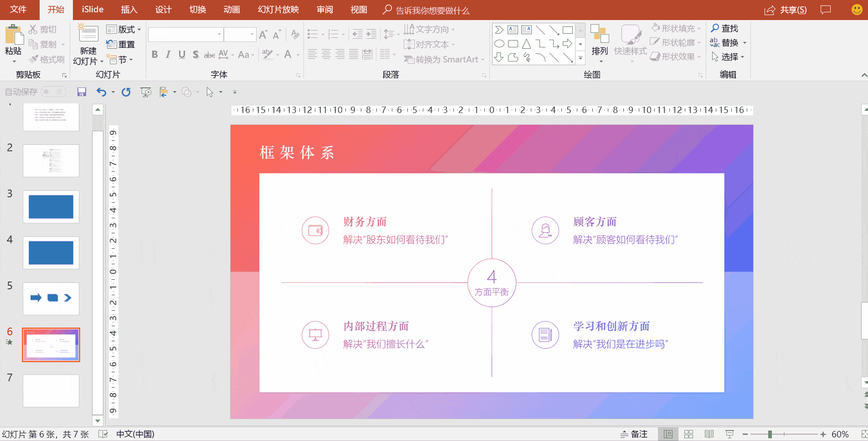Screen dimensions: 868x441
Task: Toggle Underline text formatting
Action: (182, 55)
